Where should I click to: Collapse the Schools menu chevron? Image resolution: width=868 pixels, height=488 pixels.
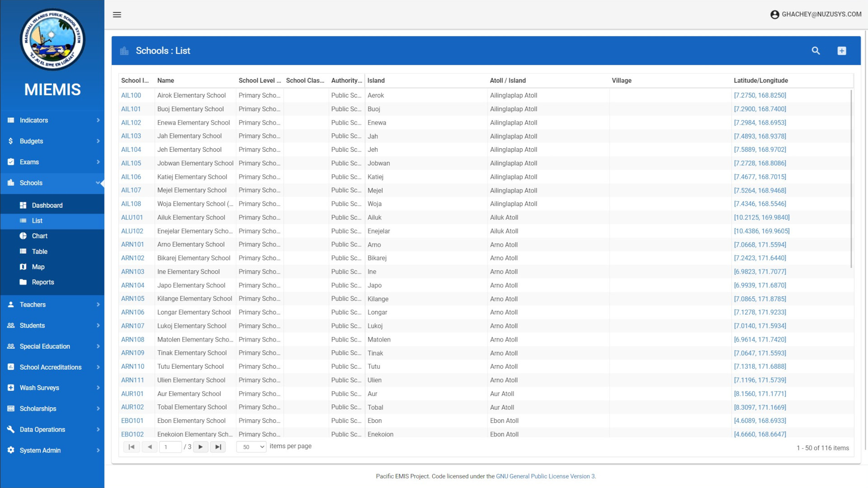tap(98, 183)
